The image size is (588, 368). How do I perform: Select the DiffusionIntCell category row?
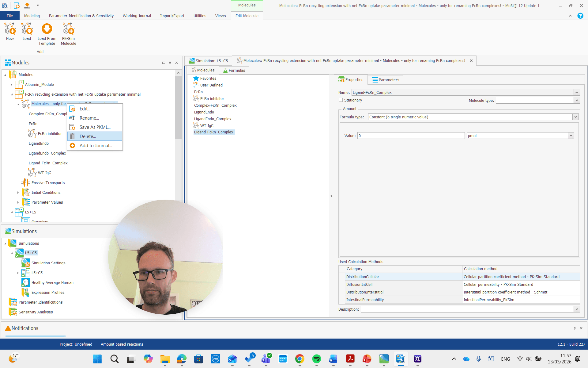[404, 284]
